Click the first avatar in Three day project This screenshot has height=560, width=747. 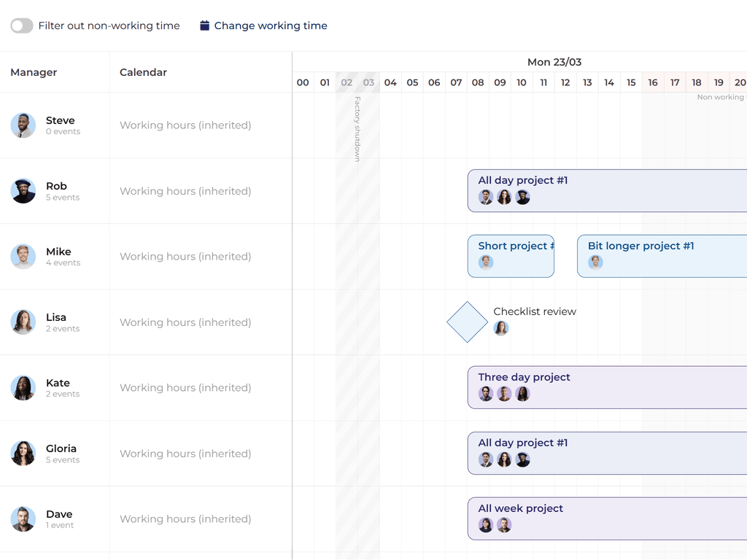click(486, 393)
